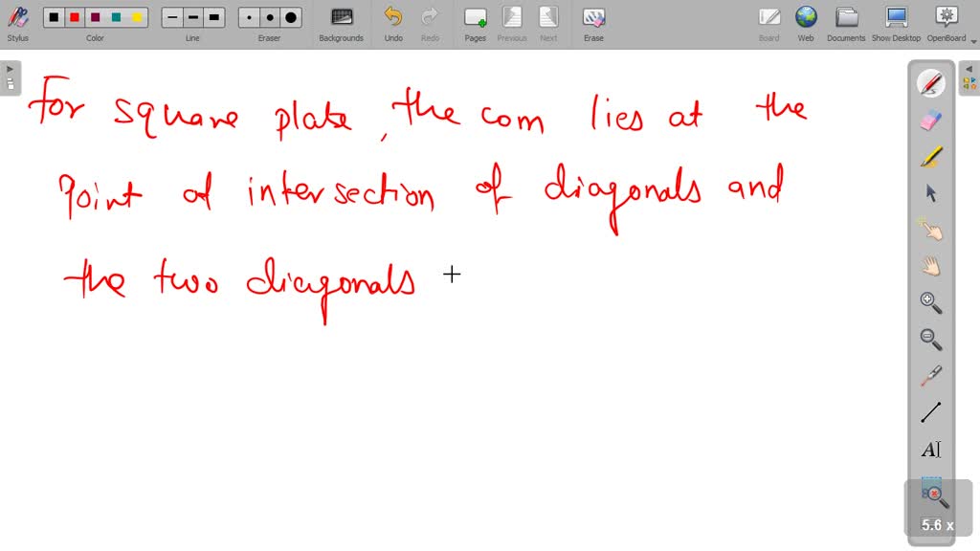Image resolution: width=980 pixels, height=551 pixels.
Task: Select the Highlighter tool
Action: [x=930, y=157]
